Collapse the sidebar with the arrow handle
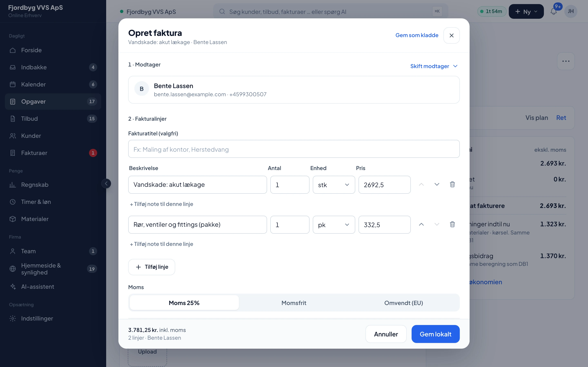Viewport: 588px width, 367px height. point(106,183)
